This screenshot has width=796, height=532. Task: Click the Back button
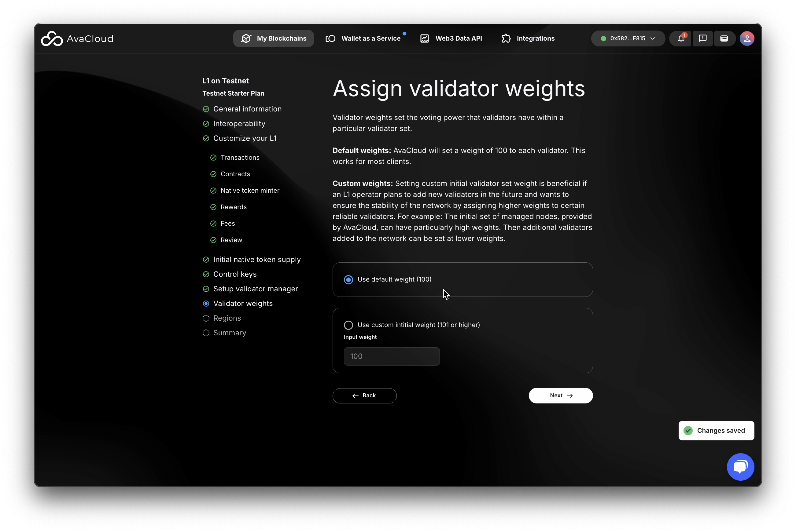point(364,395)
